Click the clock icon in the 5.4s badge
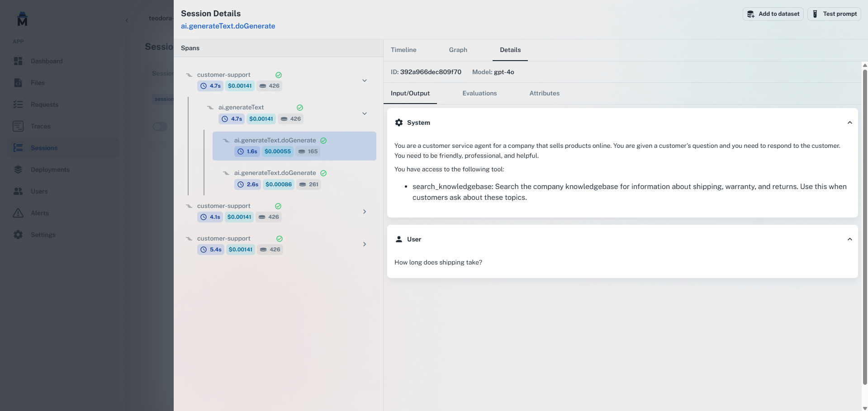This screenshot has height=411, width=868. click(204, 250)
